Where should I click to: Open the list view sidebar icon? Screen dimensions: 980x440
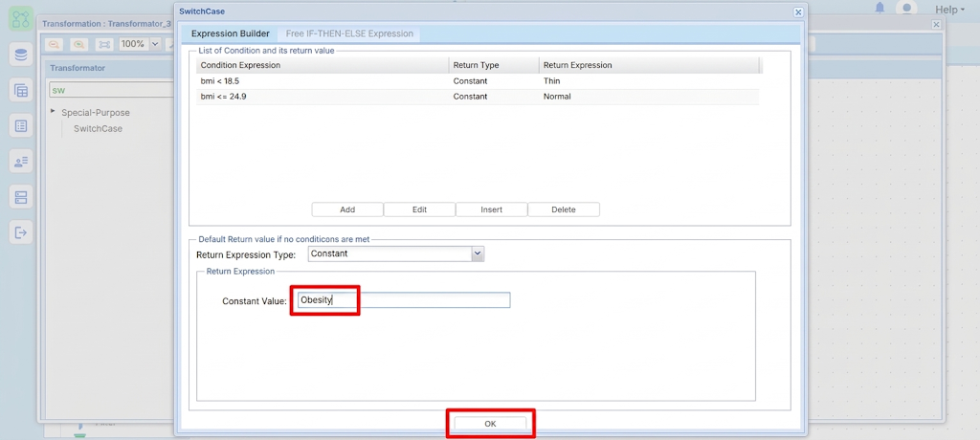click(21, 126)
